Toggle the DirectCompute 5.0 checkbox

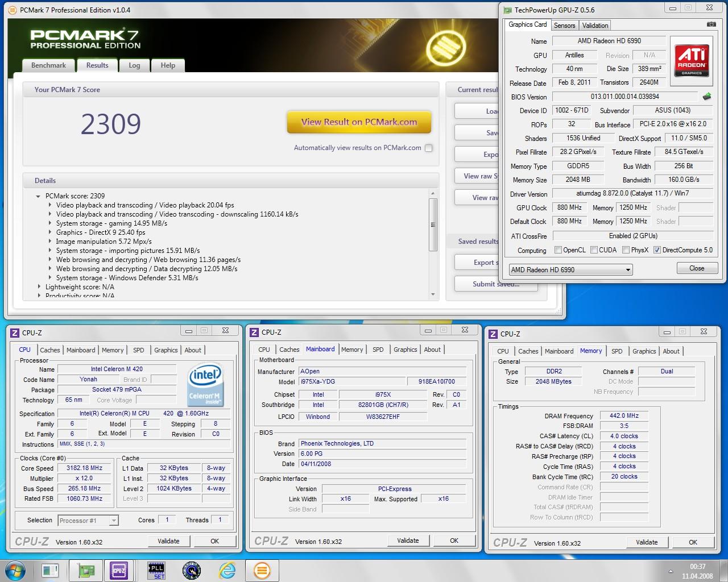[x=657, y=250]
